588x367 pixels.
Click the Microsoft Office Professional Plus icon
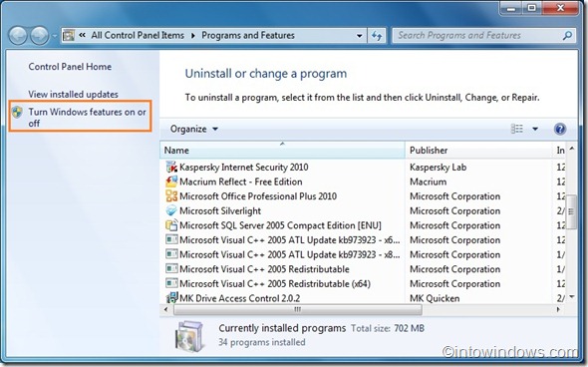(x=171, y=196)
